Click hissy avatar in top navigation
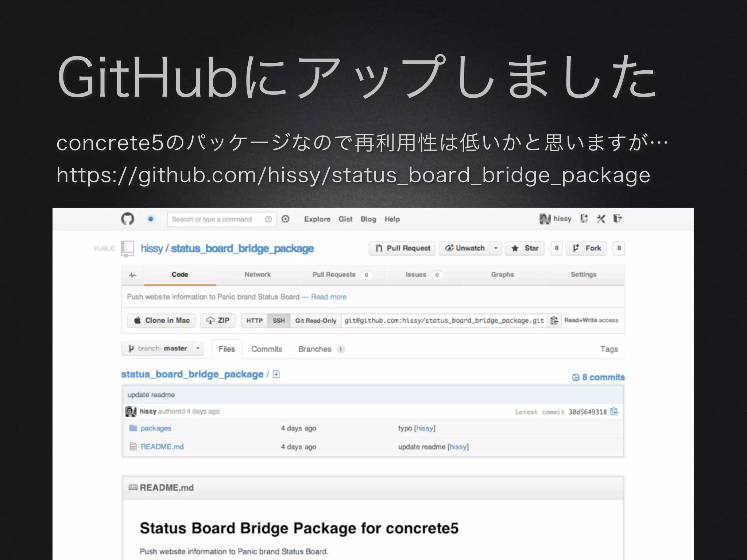The image size is (747, 560). [x=545, y=219]
